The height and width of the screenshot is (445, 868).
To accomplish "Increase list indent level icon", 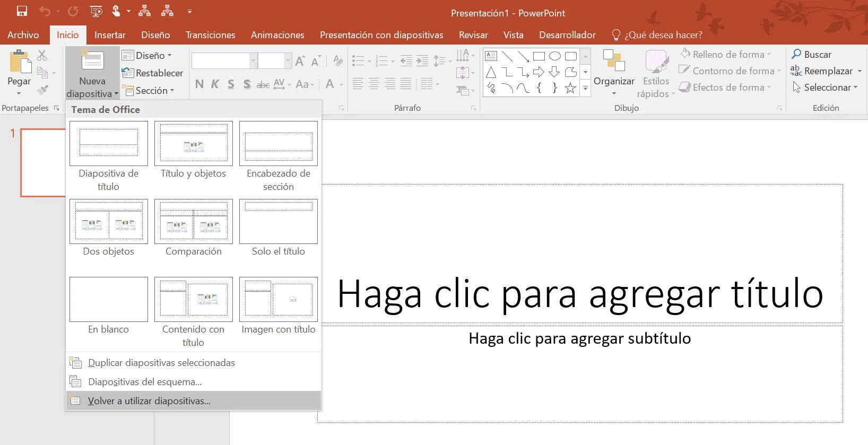I will pyautogui.click(x=422, y=61).
